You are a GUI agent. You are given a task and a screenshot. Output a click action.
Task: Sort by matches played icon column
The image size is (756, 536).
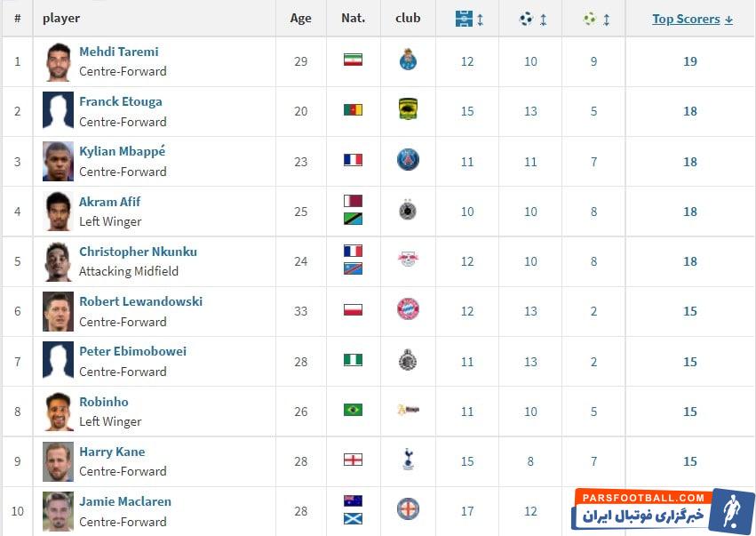pyautogui.click(x=468, y=19)
